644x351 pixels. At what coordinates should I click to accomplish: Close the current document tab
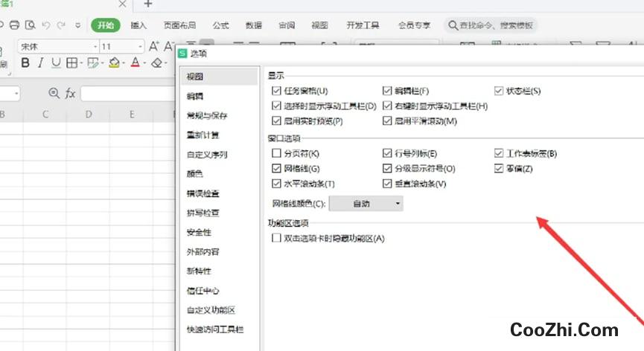[122, 4]
